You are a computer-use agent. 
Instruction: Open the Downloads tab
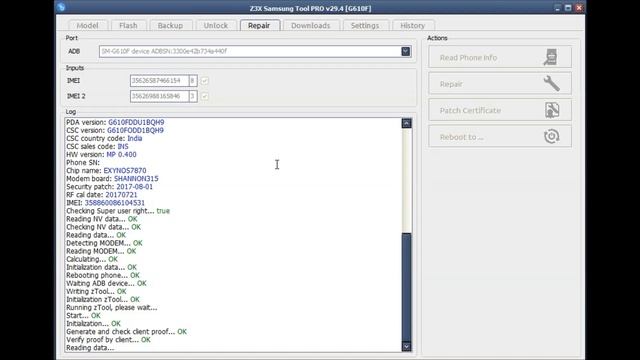tap(311, 25)
